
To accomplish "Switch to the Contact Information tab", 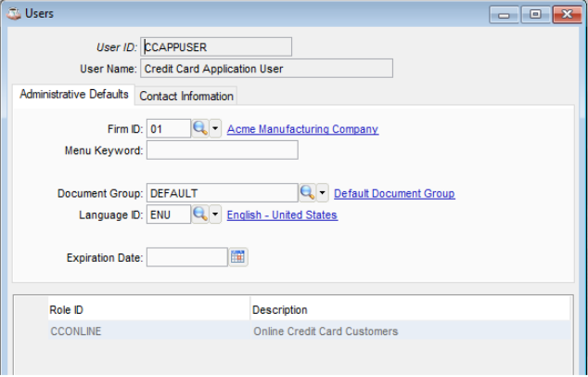I will 186,96.
